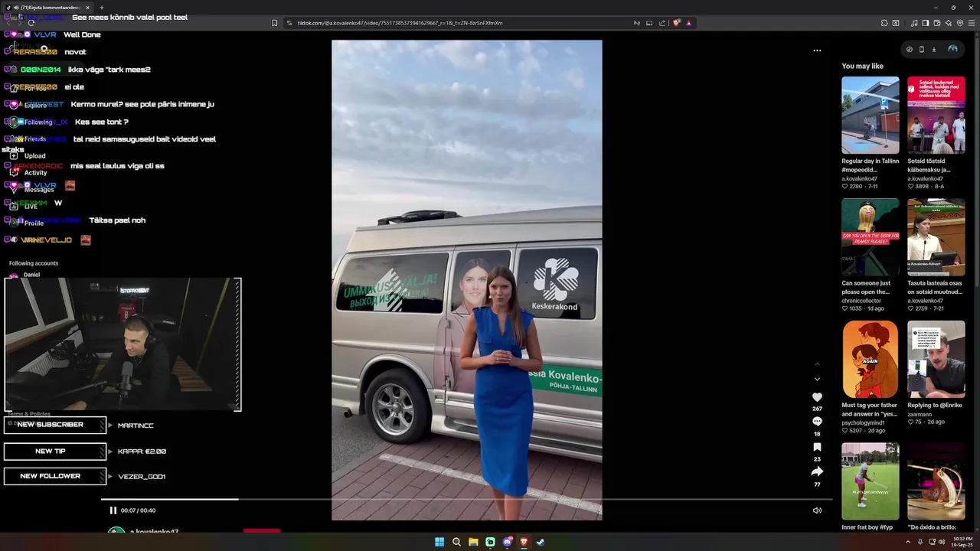The width and height of the screenshot is (980, 551).
Task: Reload the page with the refresh button
Action: click(x=31, y=23)
